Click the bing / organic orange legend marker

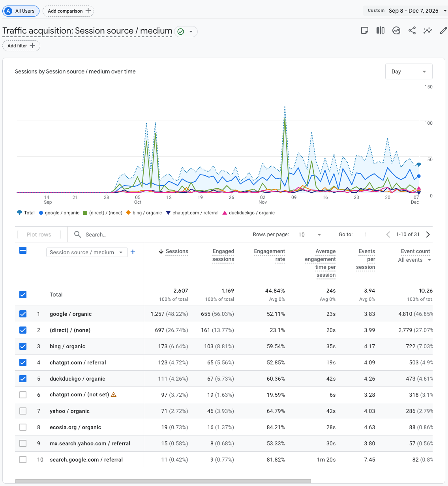128,213
